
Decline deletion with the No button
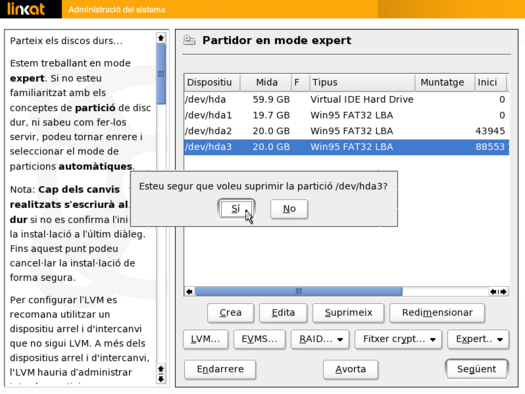click(x=289, y=209)
